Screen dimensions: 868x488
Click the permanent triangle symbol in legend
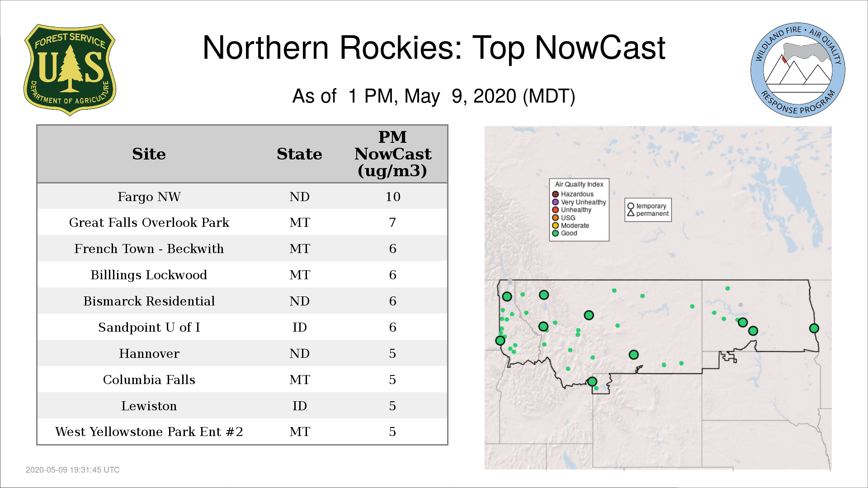pyautogui.click(x=631, y=213)
